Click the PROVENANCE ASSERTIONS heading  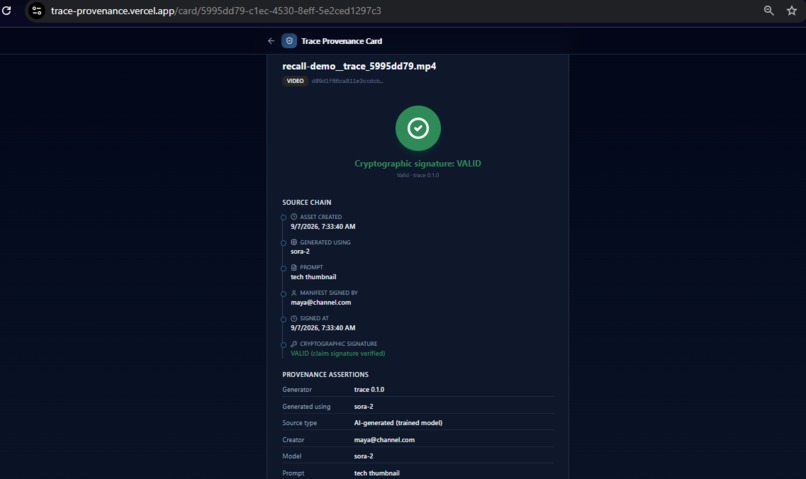(325, 375)
